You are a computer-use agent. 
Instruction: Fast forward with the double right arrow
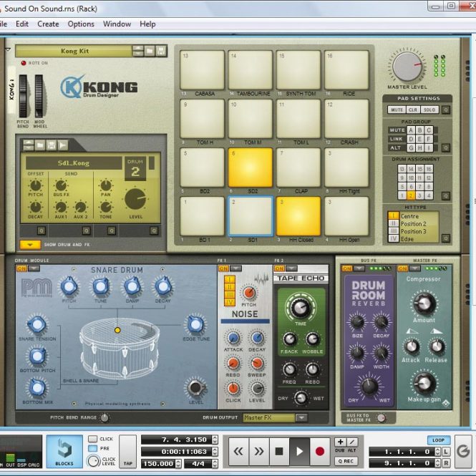[x=258, y=452]
